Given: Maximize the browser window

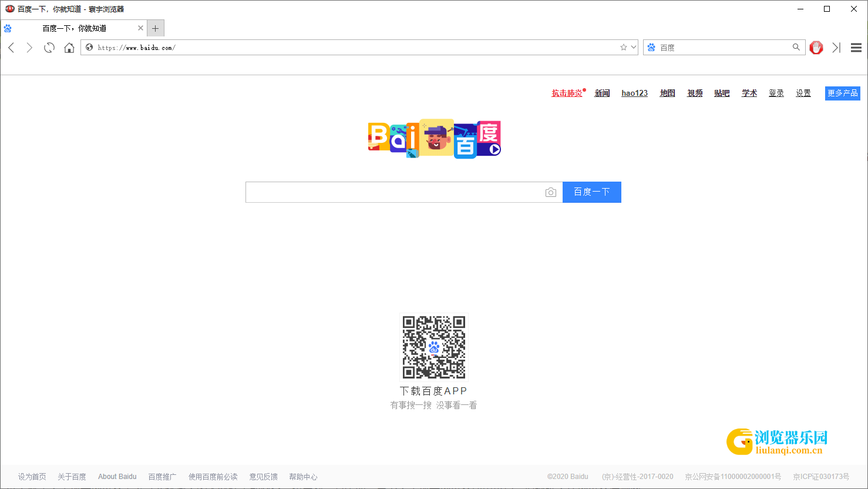Looking at the screenshot, I should pyautogui.click(x=827, y=9).
